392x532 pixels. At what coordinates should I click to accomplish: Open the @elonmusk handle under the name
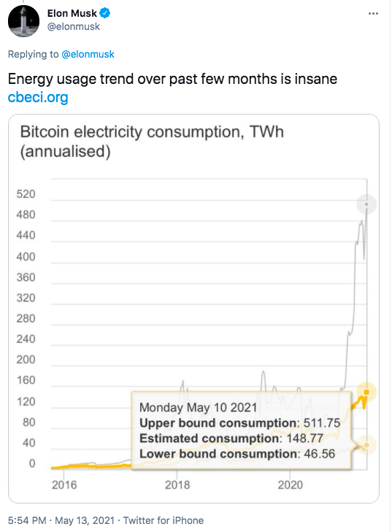point(73,27)
